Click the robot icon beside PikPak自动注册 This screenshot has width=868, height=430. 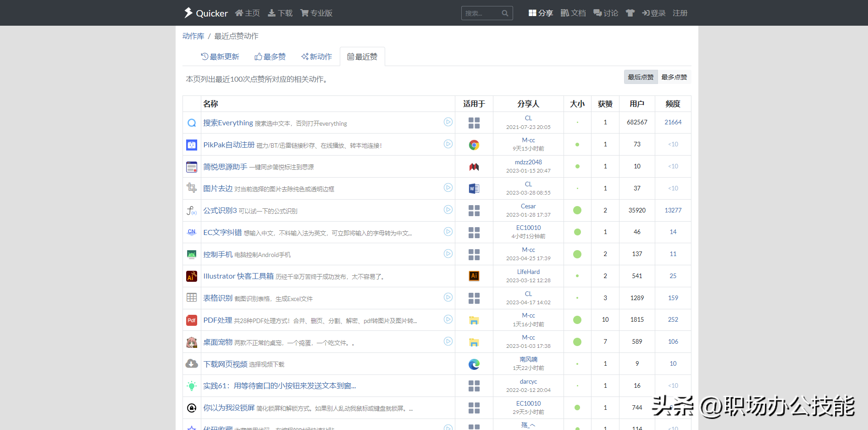click(192, 145)
